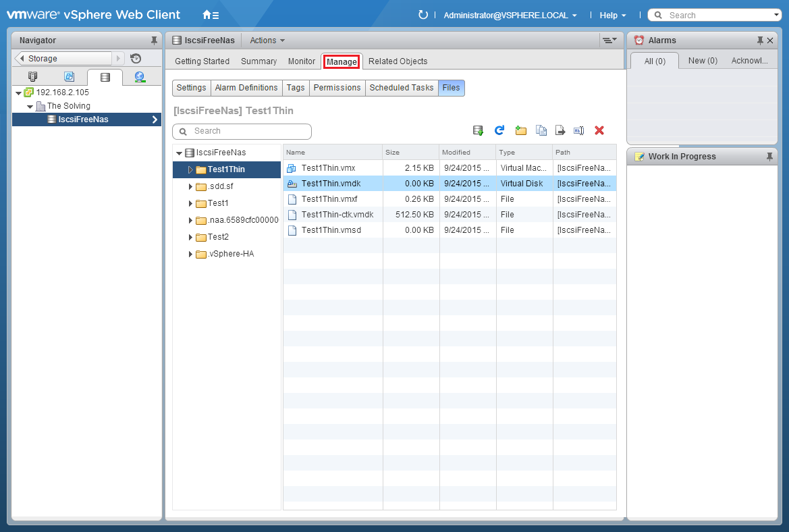The image size is (789, 532).
Task: Pin the Work In Progress panel
Action: (769, 157)
